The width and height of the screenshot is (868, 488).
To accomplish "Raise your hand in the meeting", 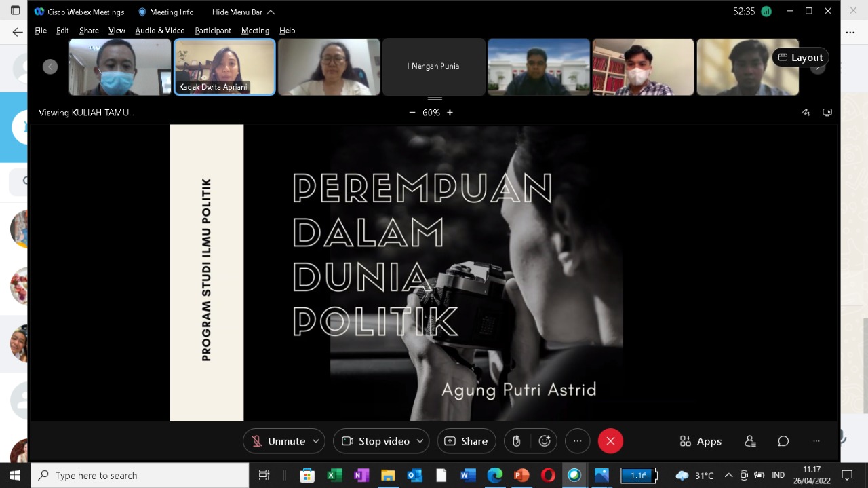I will (516, 441).
